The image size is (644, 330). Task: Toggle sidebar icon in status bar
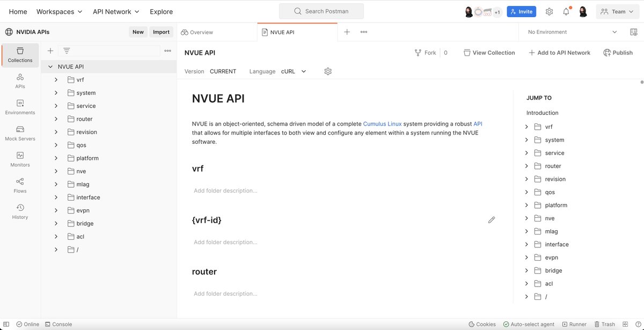tap(6, 324)
